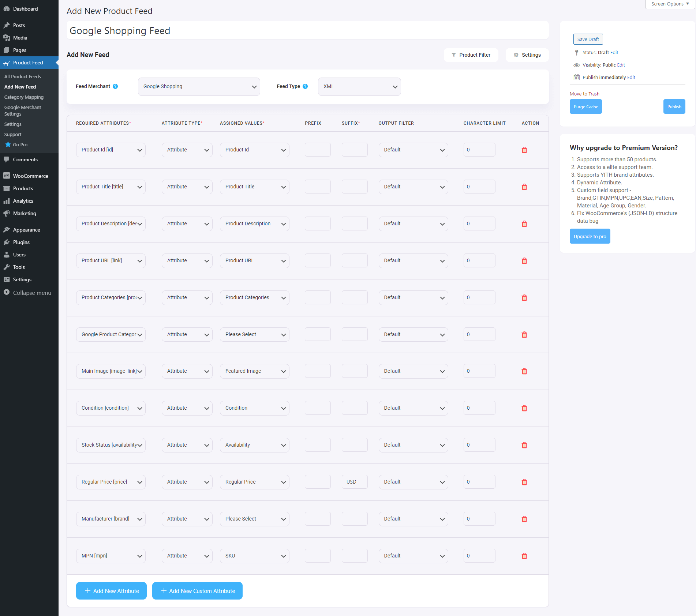Image resolution: width=696 pixels, height=616 pixels.
Task: Click trash icon for MPN row
Action: tap(524, 556)
